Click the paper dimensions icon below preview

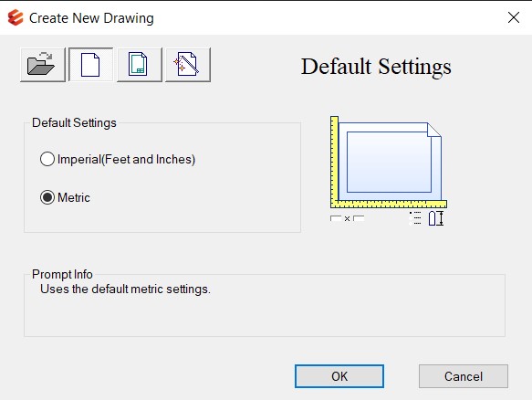coord(347,218)
